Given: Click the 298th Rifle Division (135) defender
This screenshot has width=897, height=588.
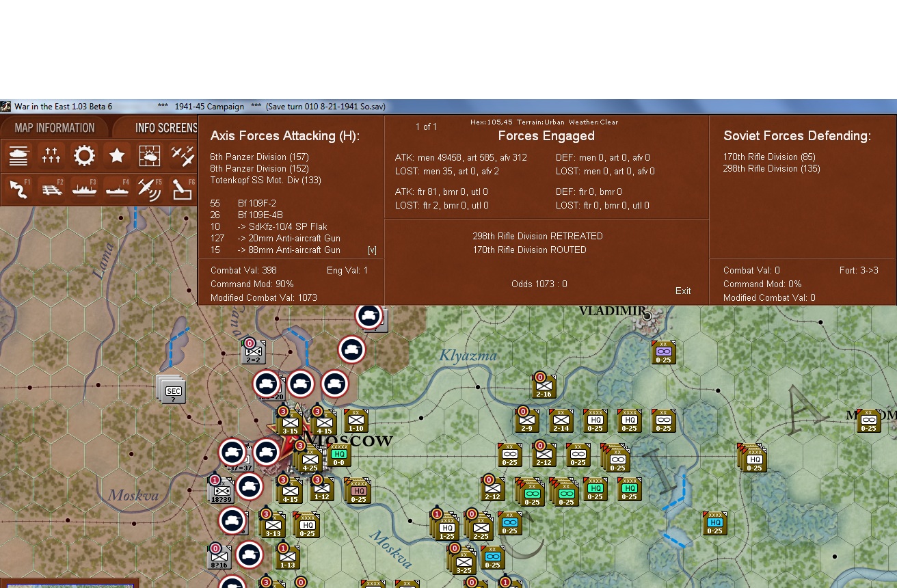Looking at the screenshot, I should coord(772,169).
